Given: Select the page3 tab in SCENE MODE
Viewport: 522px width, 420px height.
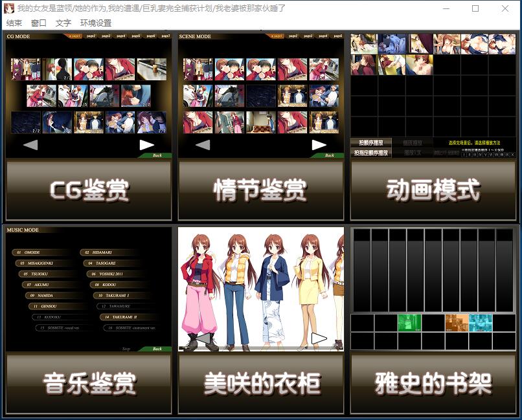Looking at the screenshot, I should coord(308,36).
